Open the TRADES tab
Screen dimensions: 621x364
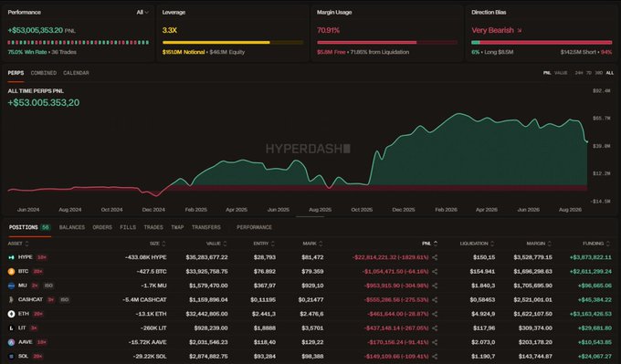point(153,227)
